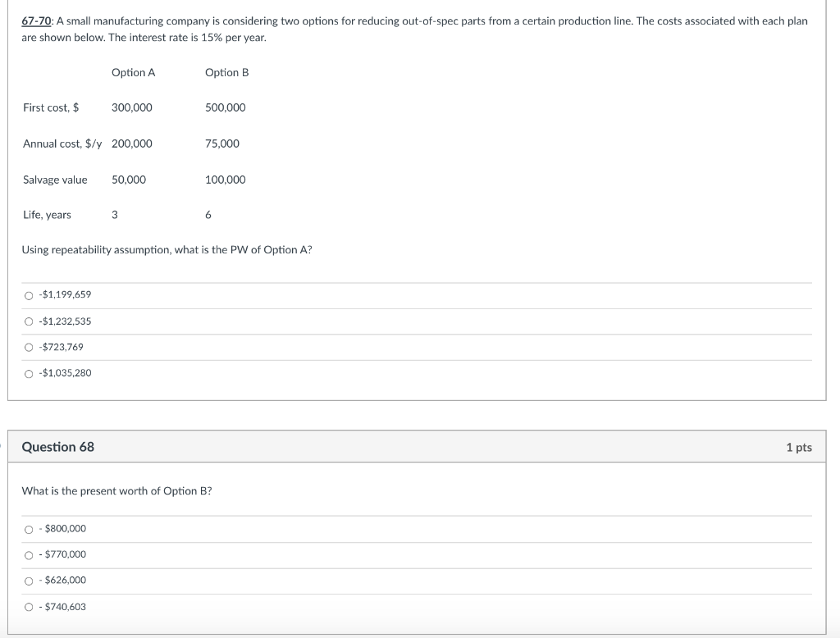The image size is (840, 638).
Task: Click the 200,000 annual cost value
Action: pos(132,144)
